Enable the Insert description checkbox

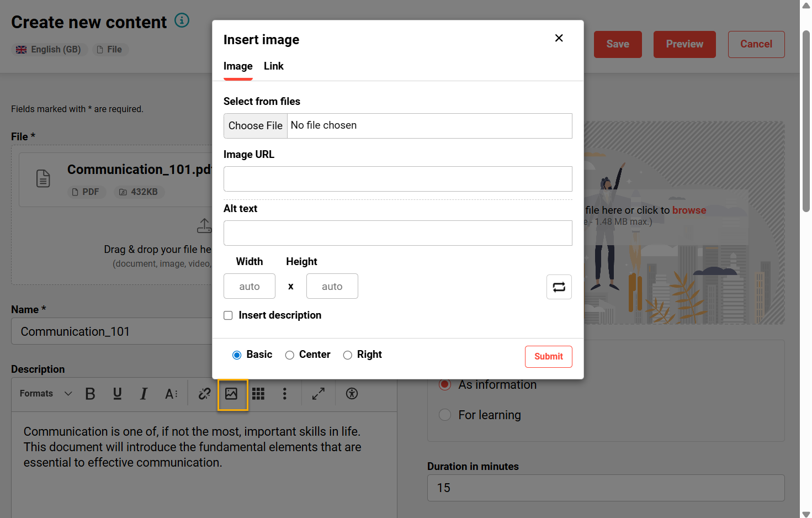point(228,315)
